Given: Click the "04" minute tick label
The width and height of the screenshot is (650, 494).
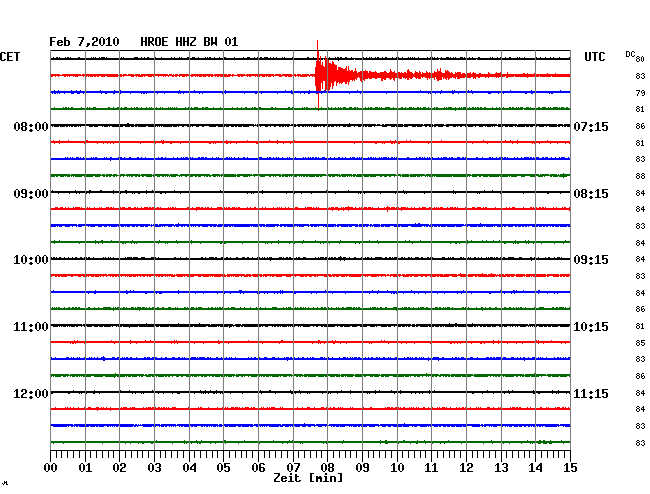Looking at the screenshot, I should click(189, 468).
